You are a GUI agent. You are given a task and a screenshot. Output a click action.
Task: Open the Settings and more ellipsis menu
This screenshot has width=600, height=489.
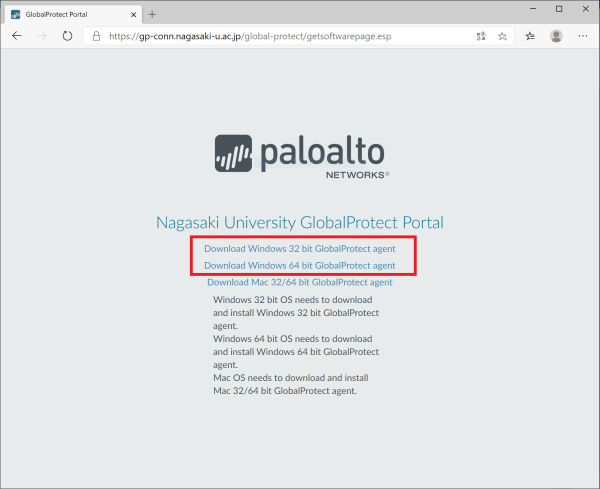(583, 35)
